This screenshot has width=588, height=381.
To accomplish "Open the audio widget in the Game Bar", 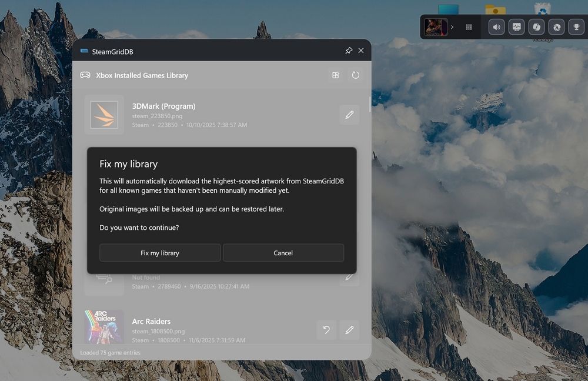I will coord(496,27).
